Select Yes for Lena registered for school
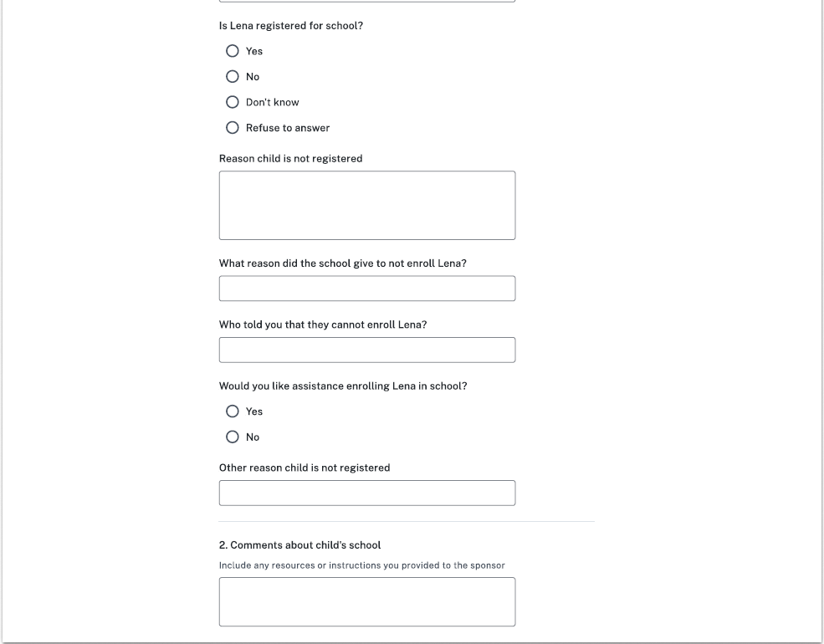The image size is (824, 644). (233, 51)
